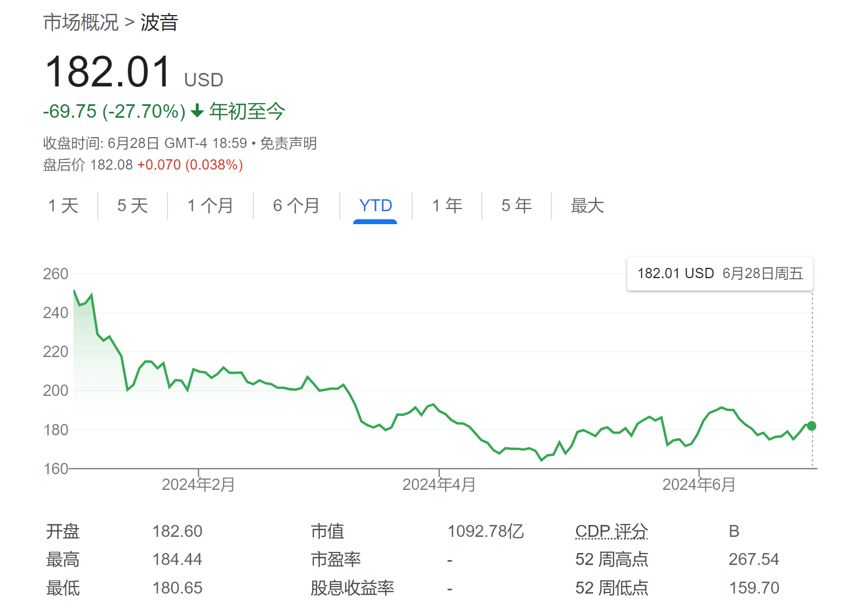Click the 市值 label
Viewport: 868px width, 613px height.
327,531
